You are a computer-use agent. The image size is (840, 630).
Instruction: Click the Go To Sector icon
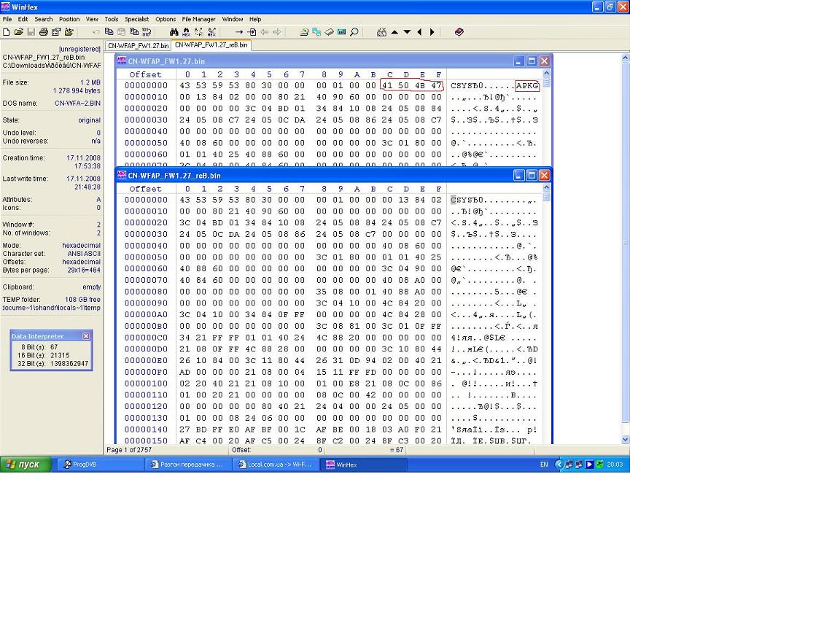(x=252, y=32)
